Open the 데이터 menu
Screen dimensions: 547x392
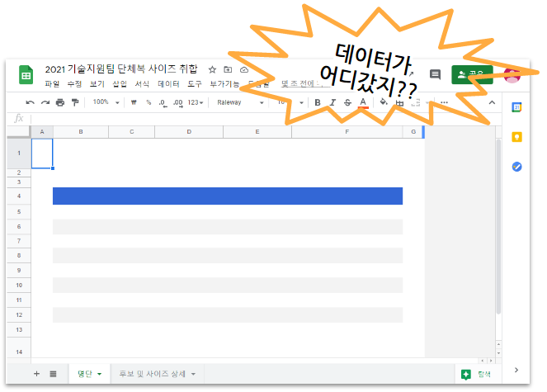click(x=168, y=84)
